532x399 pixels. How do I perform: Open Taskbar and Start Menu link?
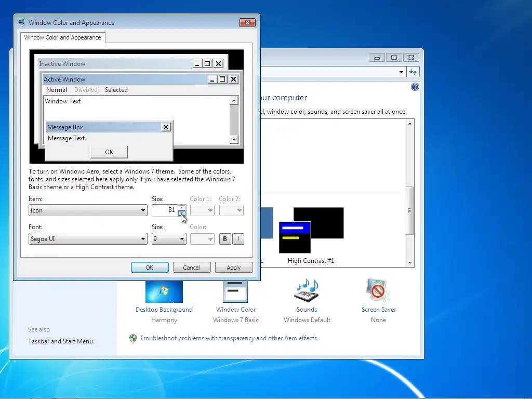point(60,341)
